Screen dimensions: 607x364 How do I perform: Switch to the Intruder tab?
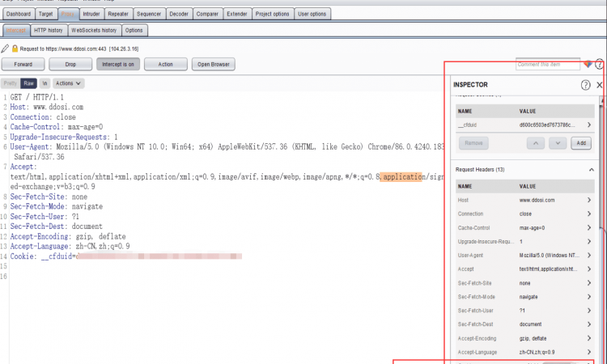click(91, 14)
